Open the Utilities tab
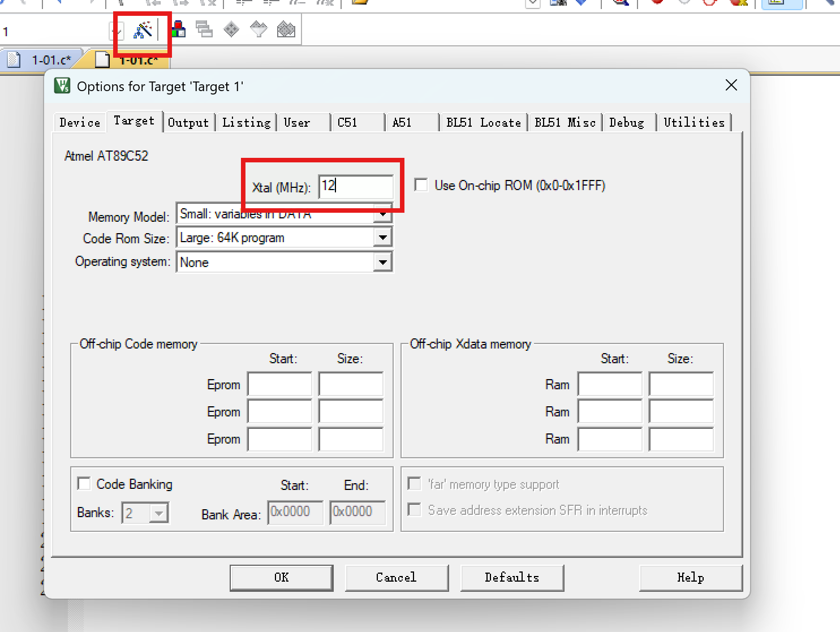 coord(694,122)
